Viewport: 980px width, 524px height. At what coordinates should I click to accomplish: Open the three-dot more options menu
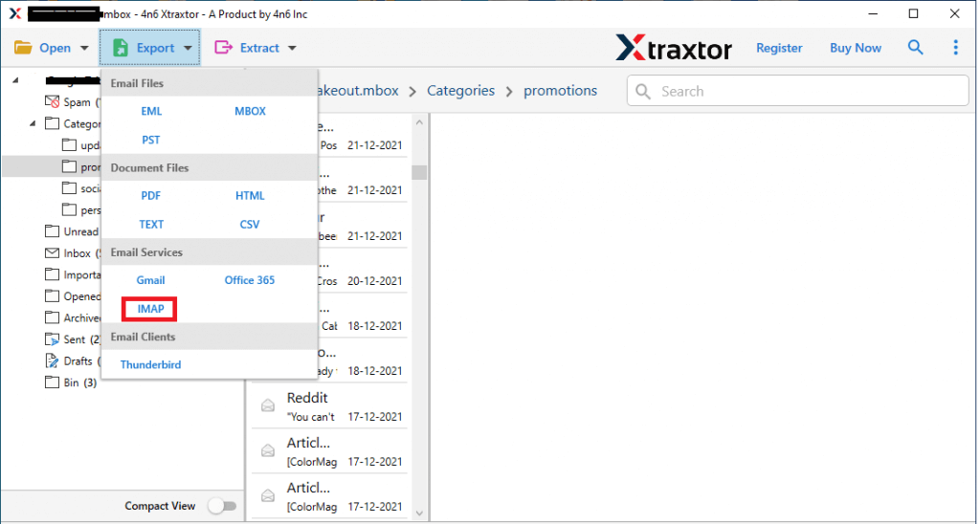(x=956, y=48)
